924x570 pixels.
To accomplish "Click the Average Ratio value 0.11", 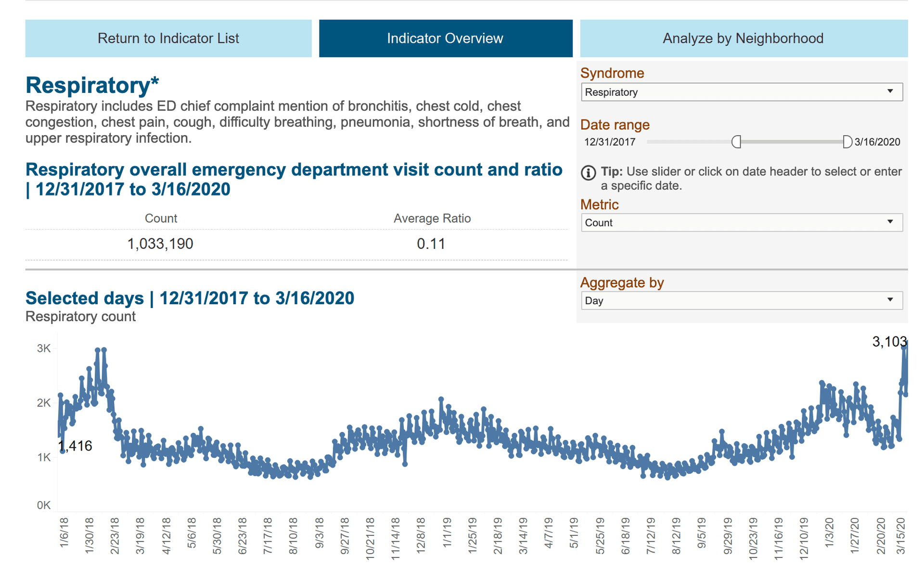I will click(x=431, y=244).
